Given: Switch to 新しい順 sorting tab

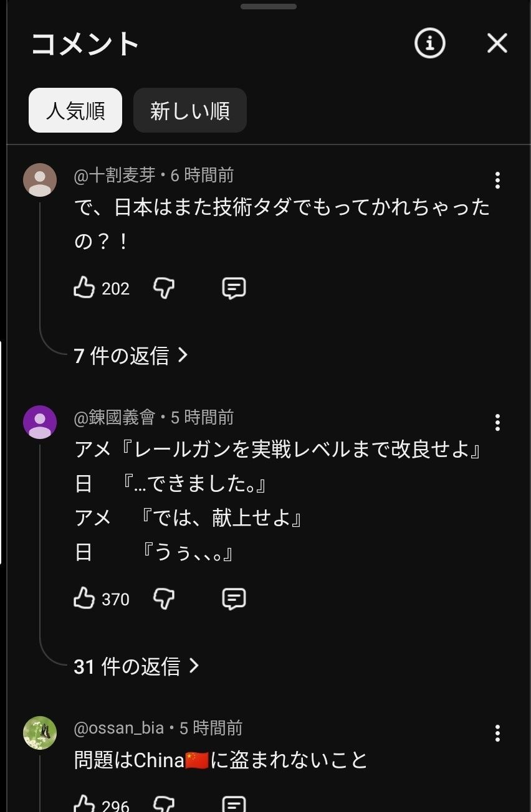Looking at the screenshot, I should tap(189, 110).
